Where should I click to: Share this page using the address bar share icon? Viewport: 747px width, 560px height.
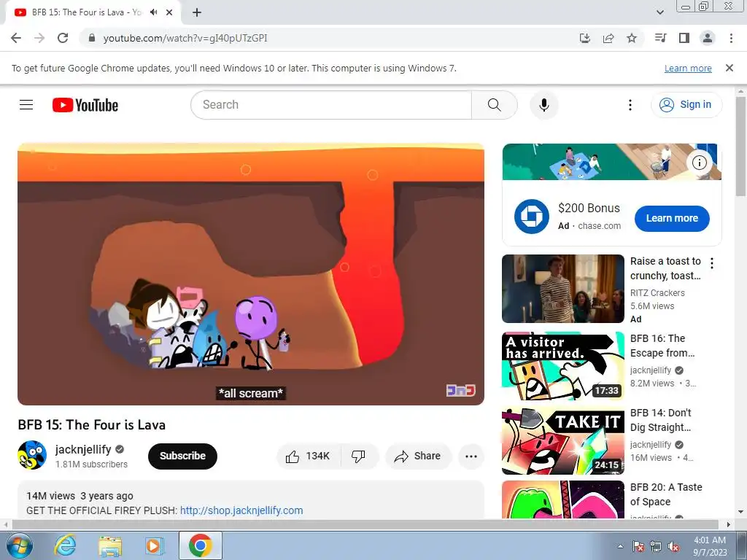608,38
